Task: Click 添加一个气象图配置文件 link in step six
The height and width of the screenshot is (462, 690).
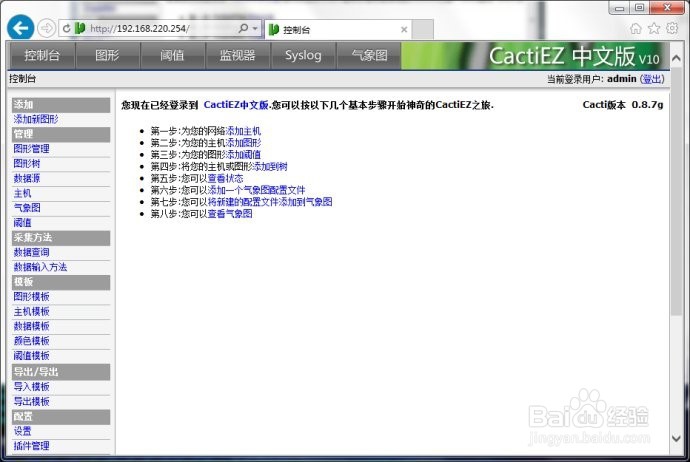Action: [257, 190]
